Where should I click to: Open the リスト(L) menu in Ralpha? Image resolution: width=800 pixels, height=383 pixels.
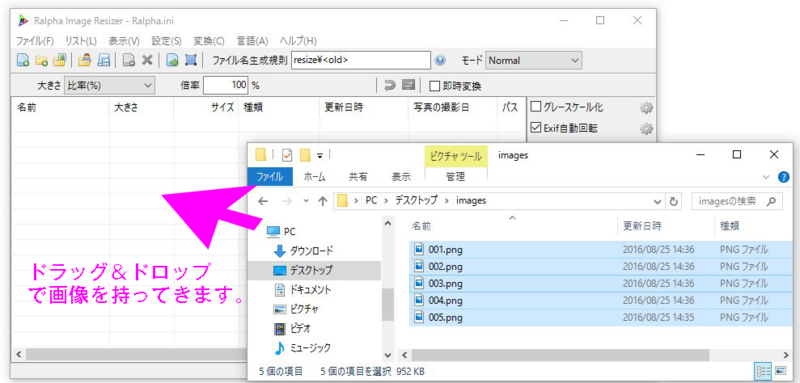click(x=81, y=41)
